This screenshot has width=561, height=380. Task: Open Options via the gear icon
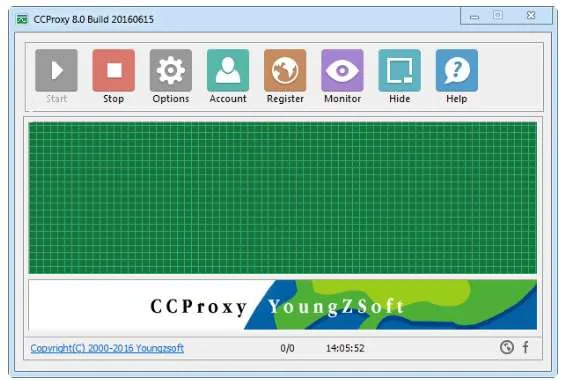click(x=171, y=70)
